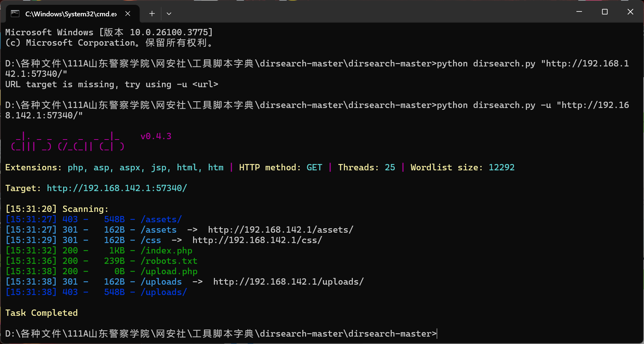Click the dirsearch ASCII art logo
Image resolution: width=644 pixels, height=344 pixels.
(x=68, y=141)
